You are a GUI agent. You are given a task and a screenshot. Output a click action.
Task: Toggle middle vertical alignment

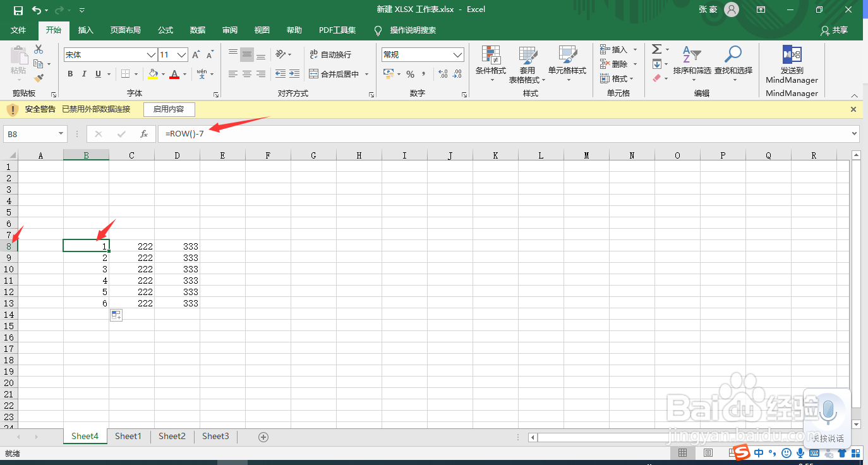247,54
